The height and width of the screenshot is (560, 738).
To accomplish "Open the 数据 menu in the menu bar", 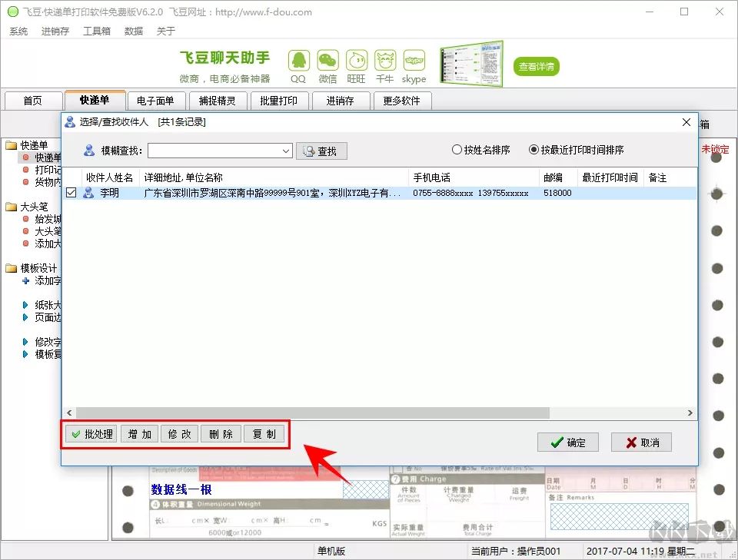I will pos(133,31).
